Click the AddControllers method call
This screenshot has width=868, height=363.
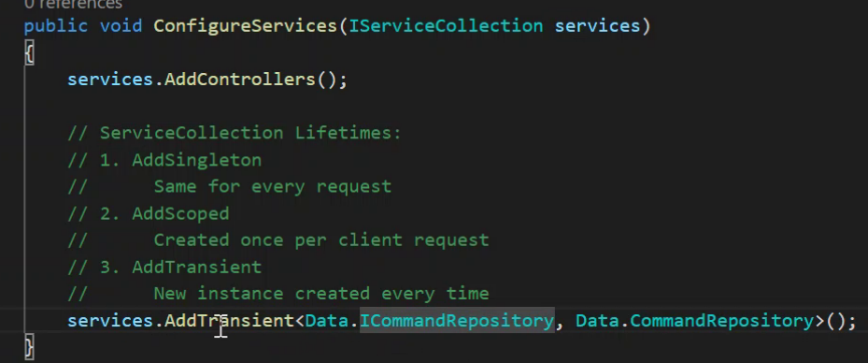click(240, 80)
